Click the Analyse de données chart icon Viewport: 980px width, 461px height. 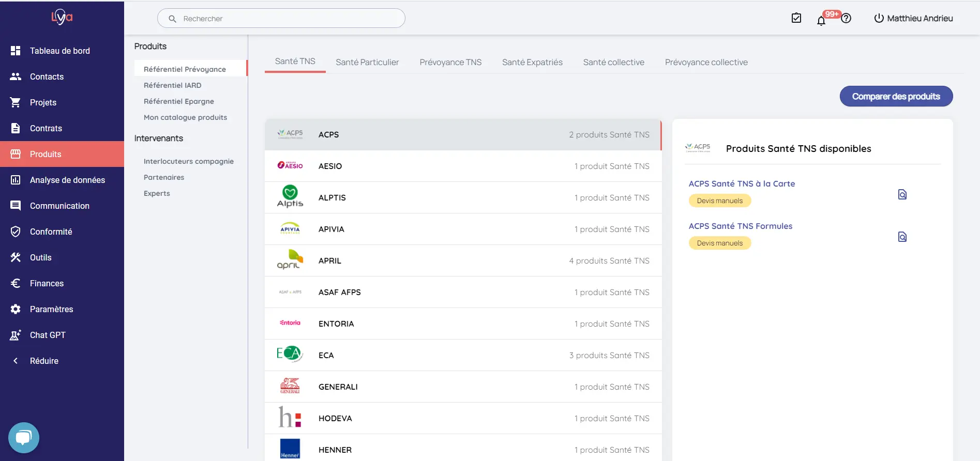[x=16, y=180]
